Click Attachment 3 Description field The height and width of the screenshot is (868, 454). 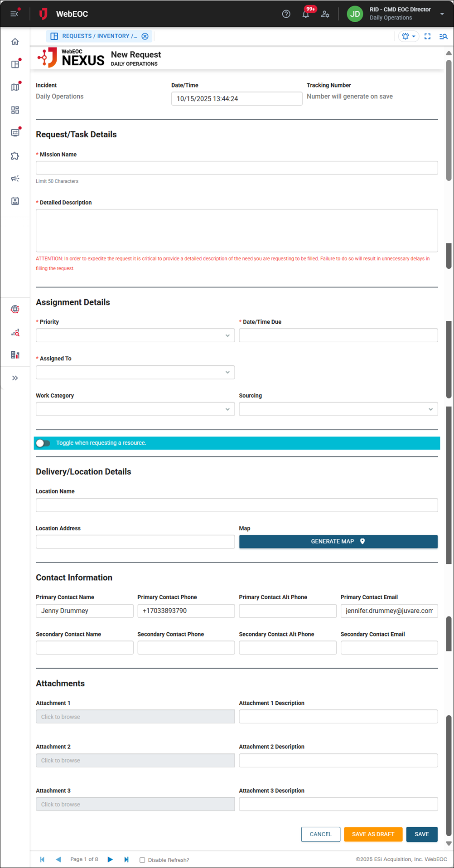click(338, 805)
